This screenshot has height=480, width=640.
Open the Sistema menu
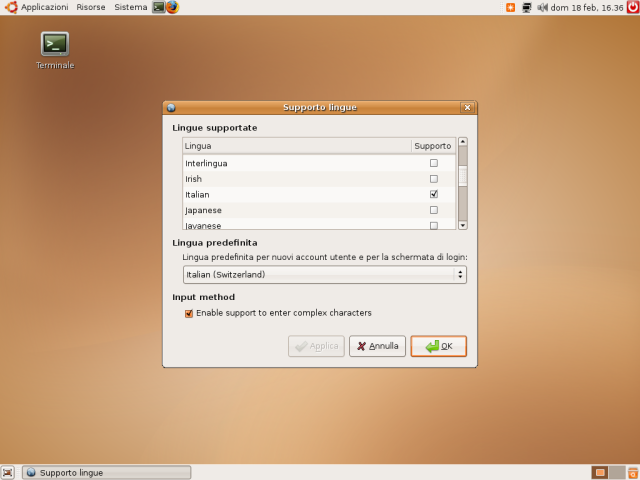(130, 7)
